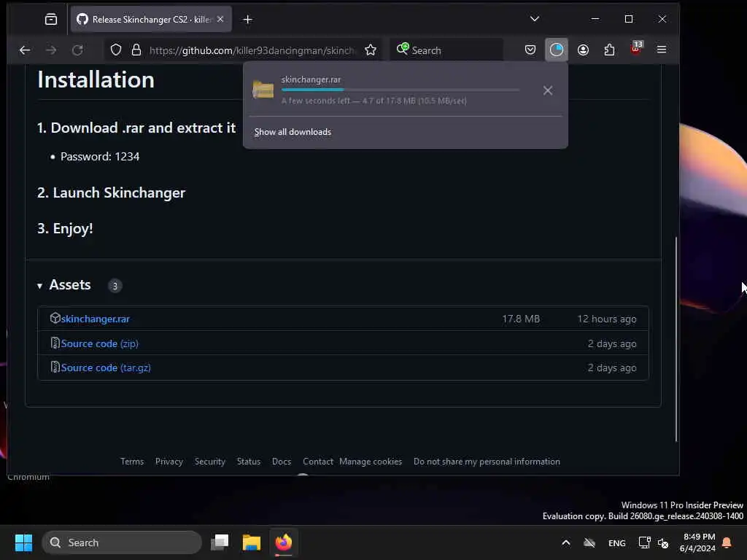This screenshot has width=747, height=560.
Task: Open the notifications bell icon
Action: (727, 542)
